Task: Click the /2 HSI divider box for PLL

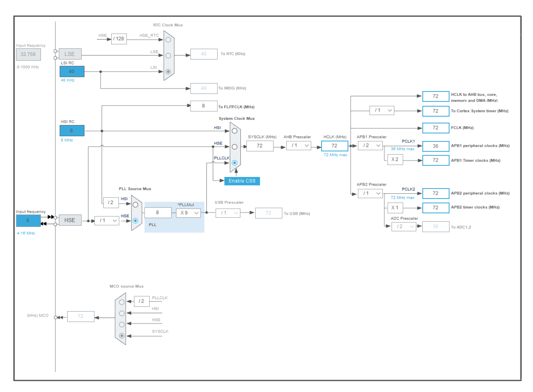Action: (x=111, y=203)
